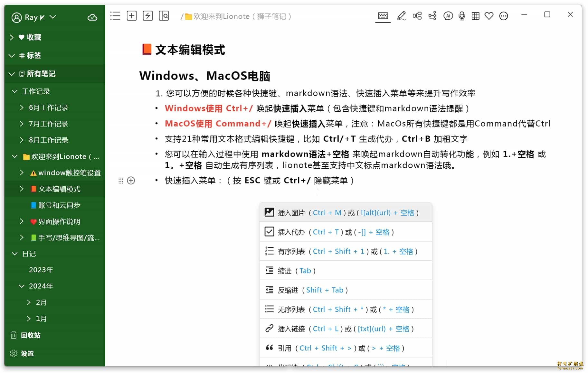The image size is (588, 373).
Task: Toggle the keyboard text editing mode
Action: click(x=383, y=16)
